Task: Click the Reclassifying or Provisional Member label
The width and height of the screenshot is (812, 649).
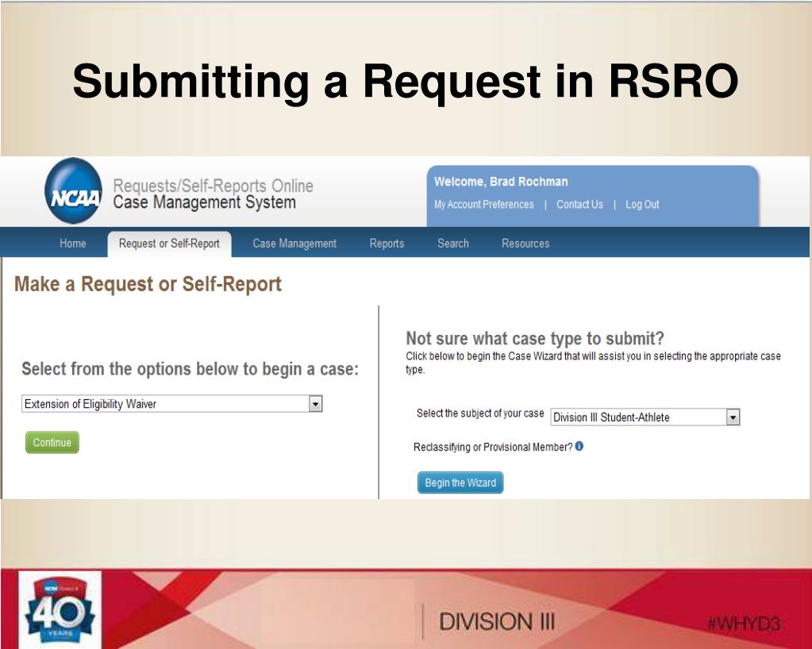Action: 493,447
